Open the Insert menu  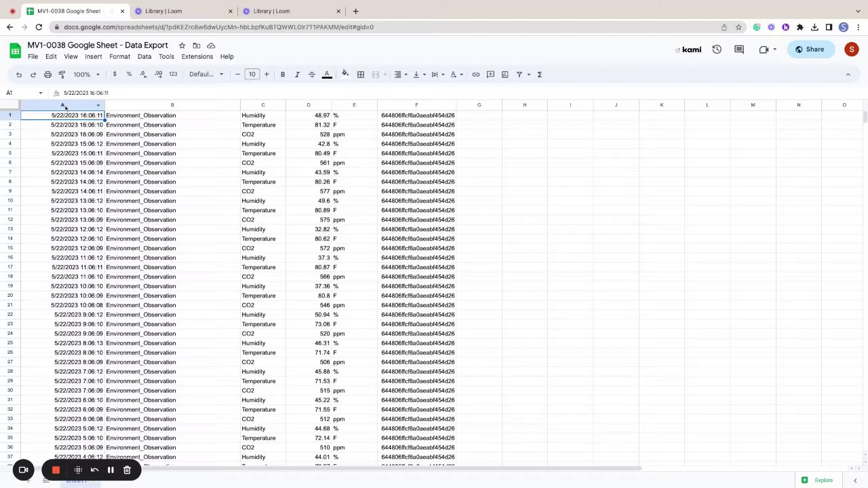(x=94, y=57)
